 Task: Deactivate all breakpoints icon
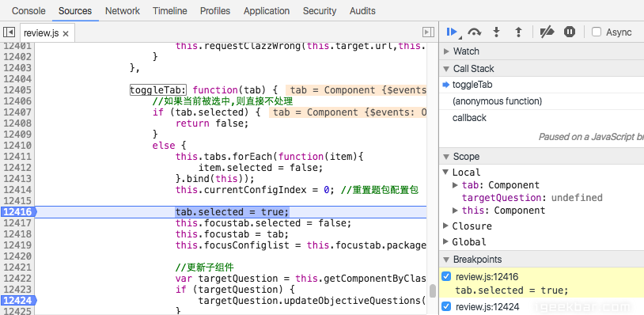547,32
